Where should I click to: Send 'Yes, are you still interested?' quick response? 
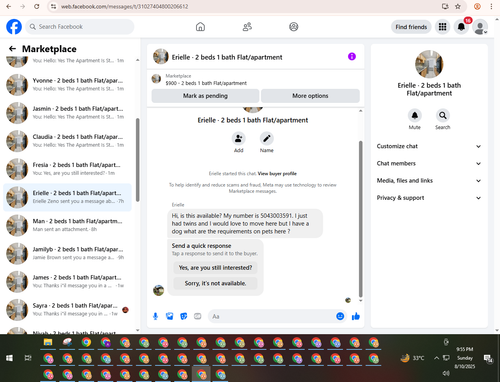coord(215,268)
